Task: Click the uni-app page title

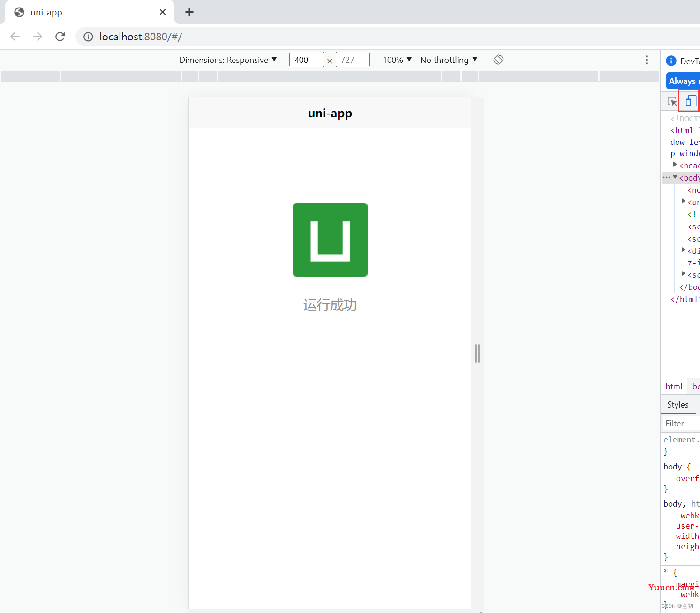Action: pyautogui.click(x=330, y=113)
